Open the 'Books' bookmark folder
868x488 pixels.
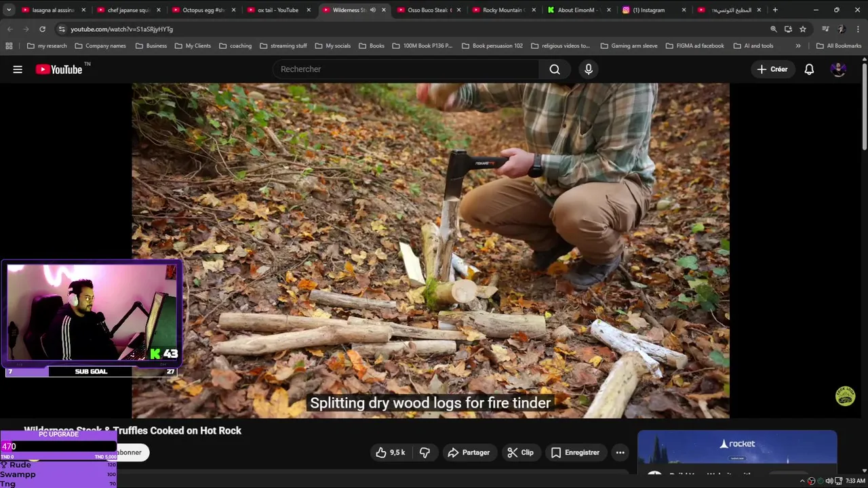pyautogui.click(x=371, y=45)
